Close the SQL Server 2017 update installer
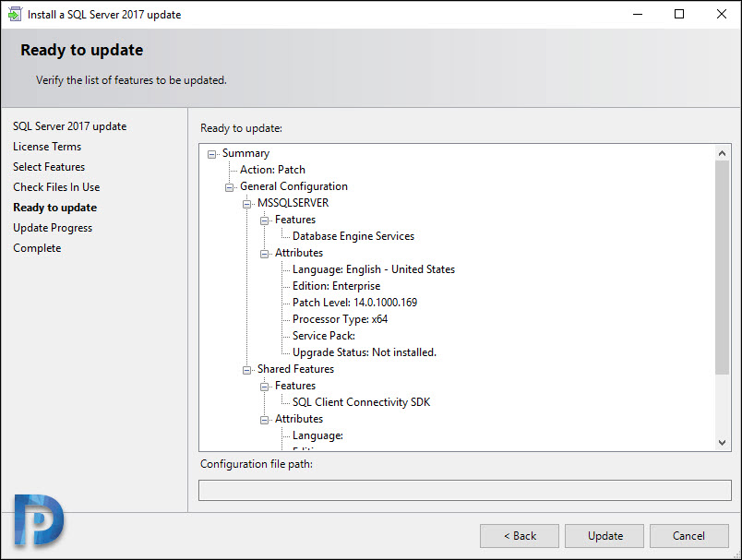This screenshot has width=742, height=560. 721,14
